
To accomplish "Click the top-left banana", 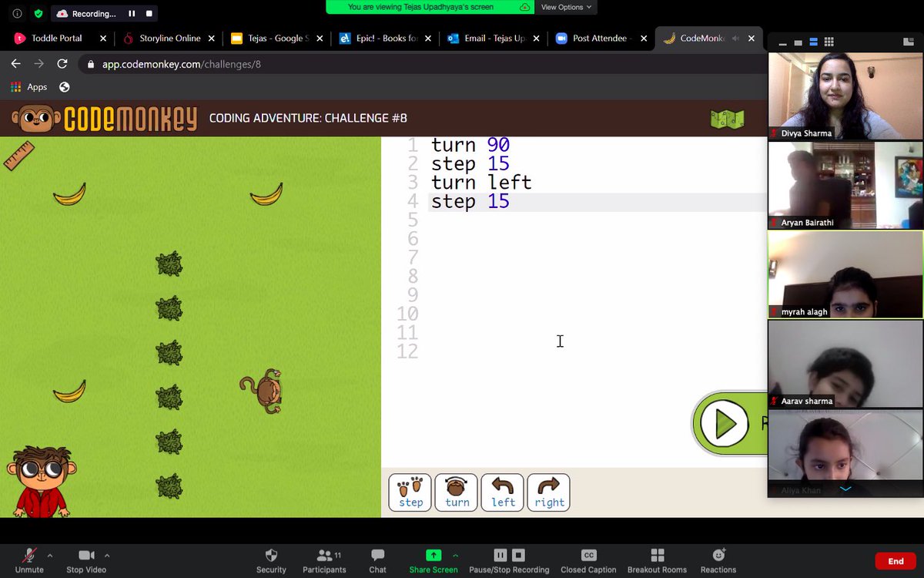I will click(x=69, y=194).
